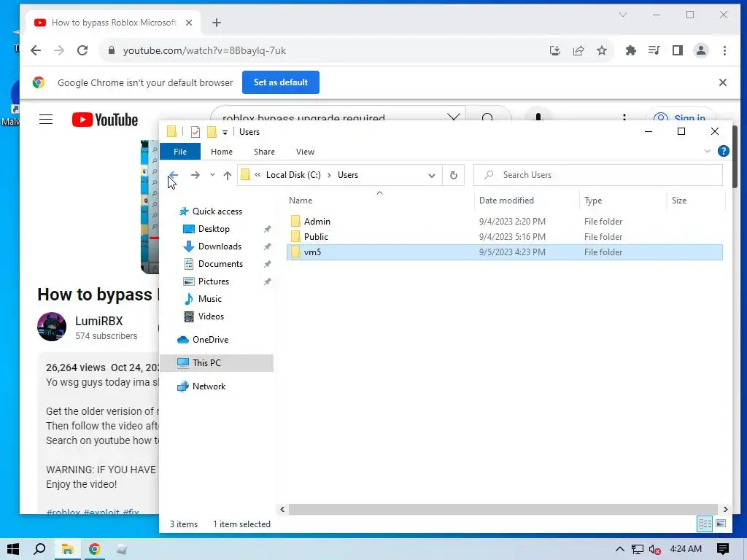The width and height of the screenshot is (747, 560).
Task: Switch to large icons view layout
Action: pyautogui.click(x=721, y=524)
